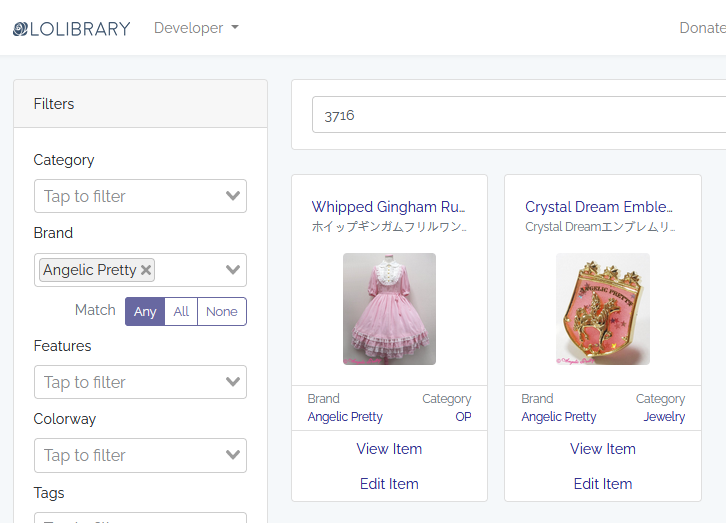Screen dimensions: 726x523
Task: Open the Whipped Gingham title link
Action: 389,207
